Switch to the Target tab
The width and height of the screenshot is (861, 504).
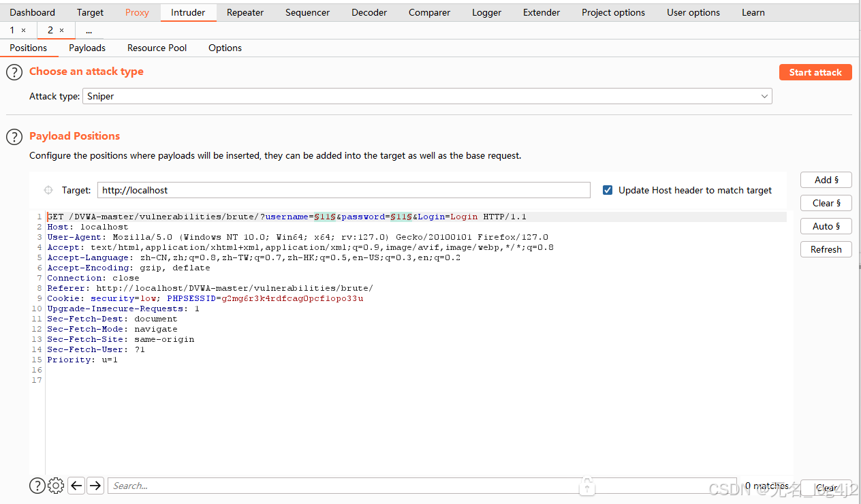[x=91, y=12]
